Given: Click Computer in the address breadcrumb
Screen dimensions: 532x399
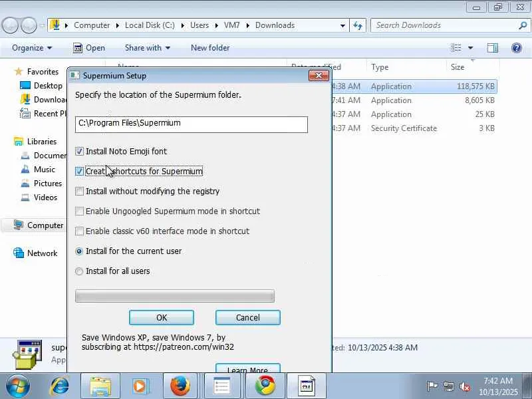Looking at the screenshot, I should 92,25.
